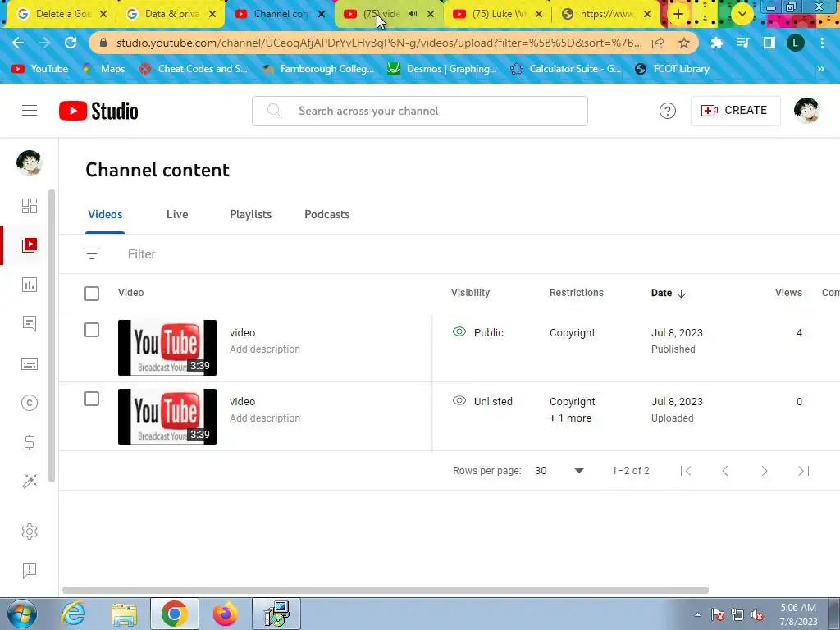The image size is (840, 630).
Task: Open the Desmos Graphing bookmark
Action: (x=442, y=69)
